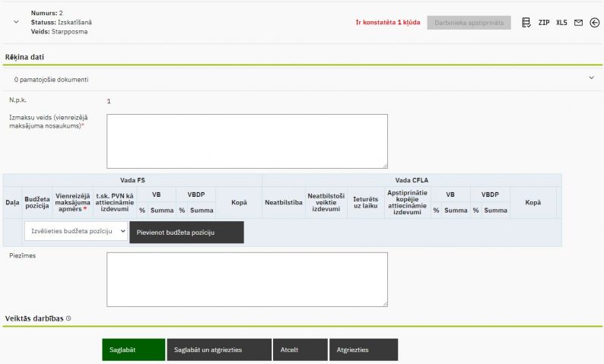Click the green Saglabāt button

point(133,350)
